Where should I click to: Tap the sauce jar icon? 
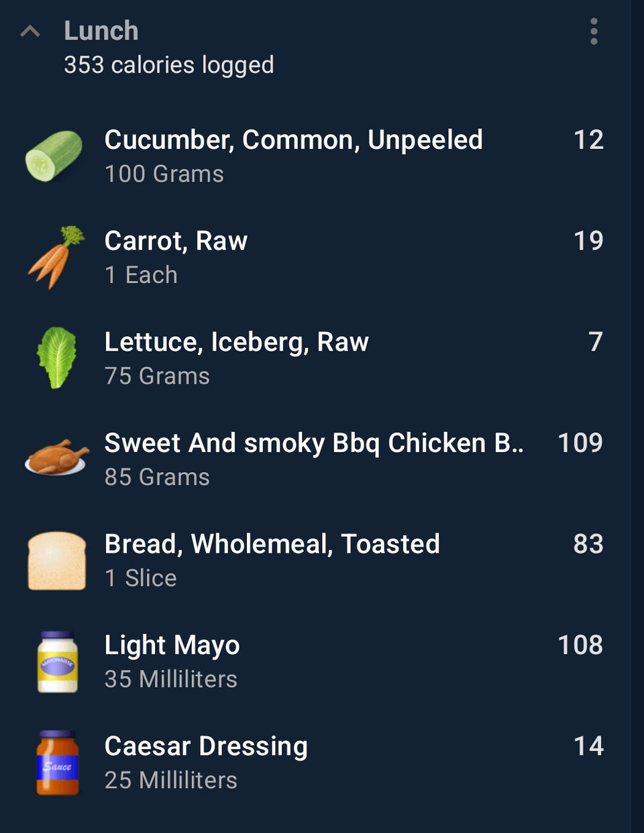(58, 763)
